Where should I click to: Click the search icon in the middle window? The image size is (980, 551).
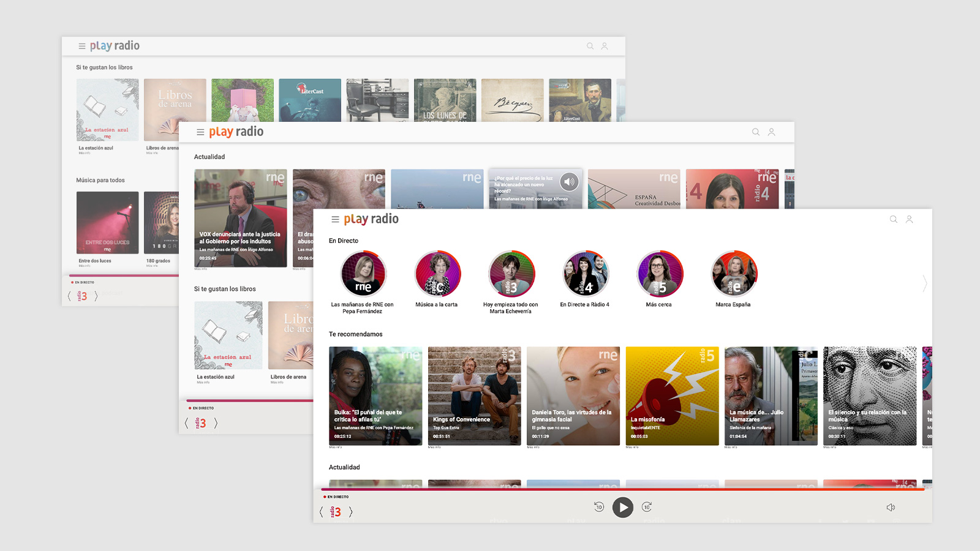tap(756, 132)
